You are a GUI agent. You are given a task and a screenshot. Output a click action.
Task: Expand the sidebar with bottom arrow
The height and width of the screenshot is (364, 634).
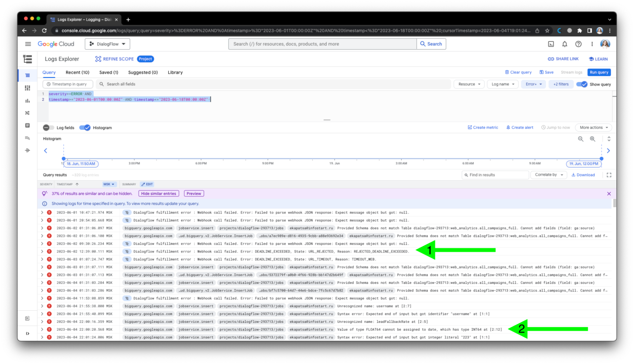click(28, 334)
